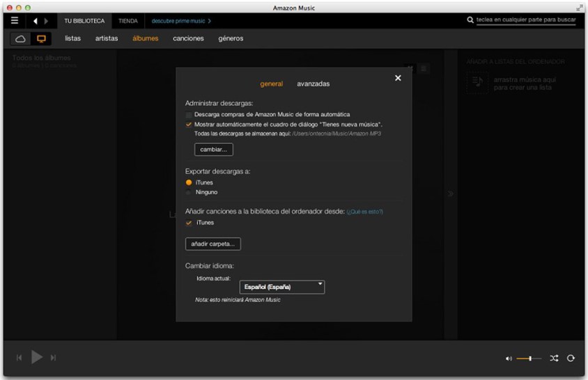
Task: Click the añadir carpeta... button
Action: click(x=213, y=244)
